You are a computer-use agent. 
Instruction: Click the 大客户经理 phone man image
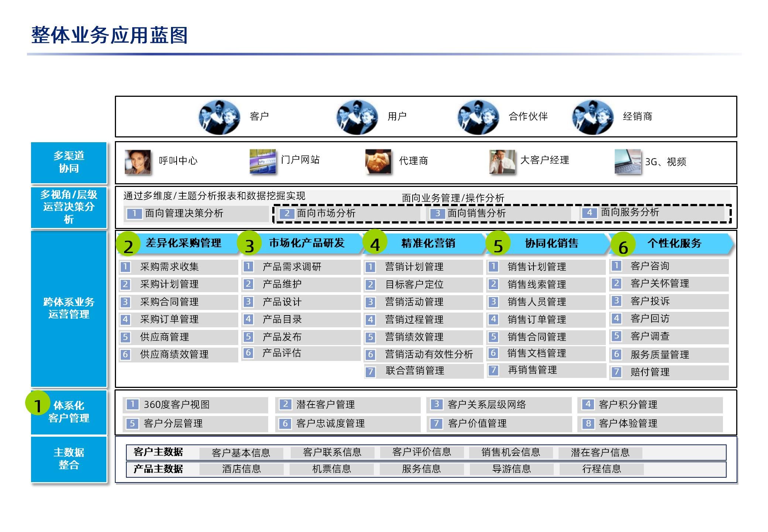tap(502, 161)
